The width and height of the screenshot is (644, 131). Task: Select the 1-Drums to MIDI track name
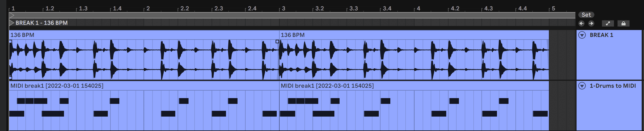(613, 86)
